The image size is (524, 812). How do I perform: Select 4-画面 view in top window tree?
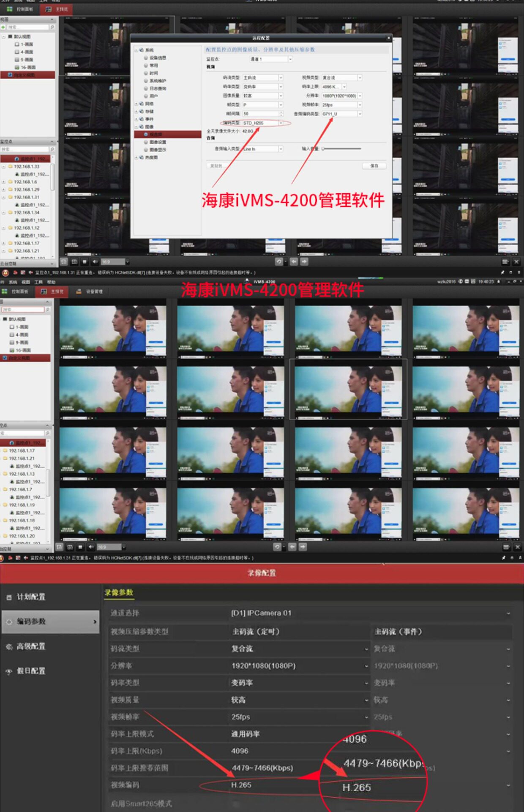pyautogui.click(x=24, y=52)
